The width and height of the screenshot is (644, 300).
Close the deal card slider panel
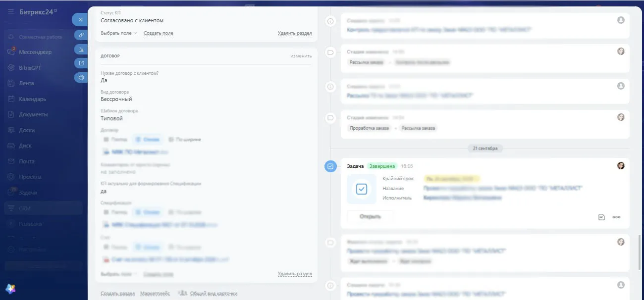pyautogui.click(x=81, y=19)
